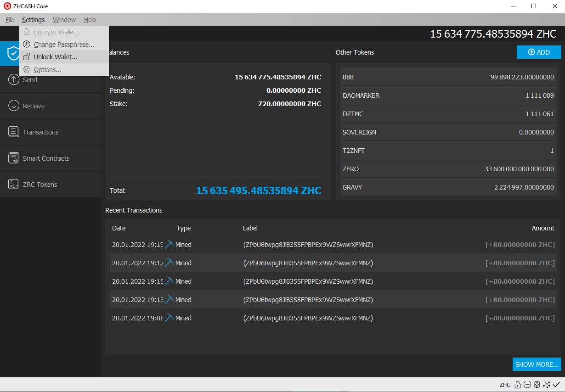
Task: Click pickaxe icon of 19:17 mined transaction
Action: [x=169, y=263]
